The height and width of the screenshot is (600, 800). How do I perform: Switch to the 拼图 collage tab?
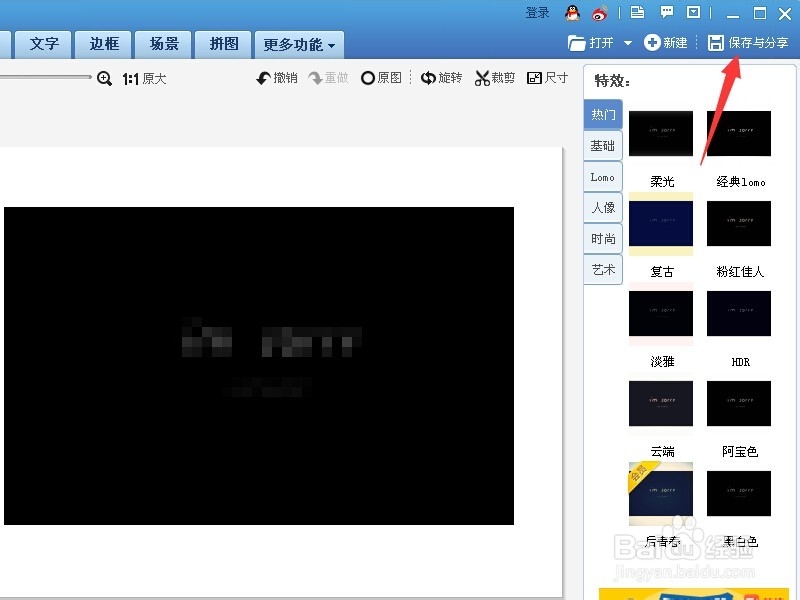point(222,44)
